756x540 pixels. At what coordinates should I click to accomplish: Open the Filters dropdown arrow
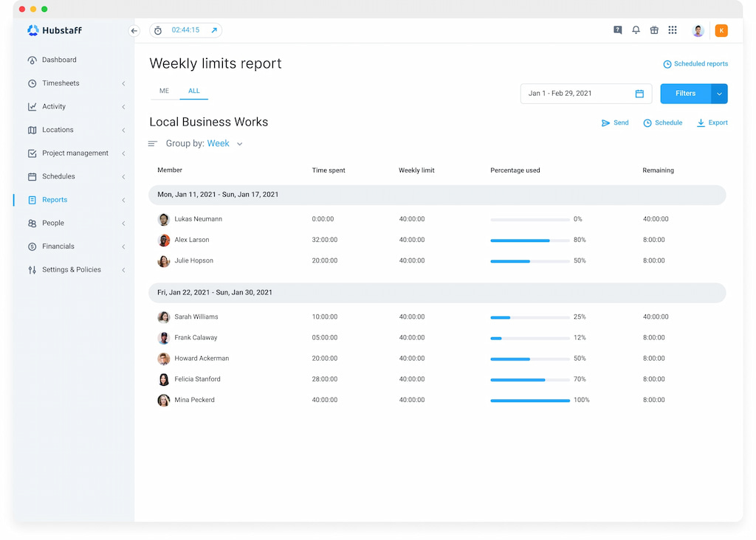point(719,94)
